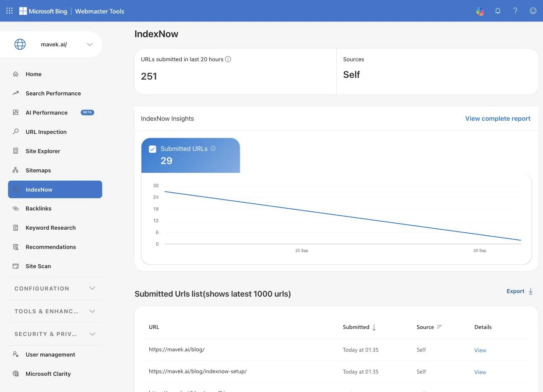Click the globe icon beside mavek.ai
Image resolution: width=543 pixels, height=392 pixels.
click(20, 44)
